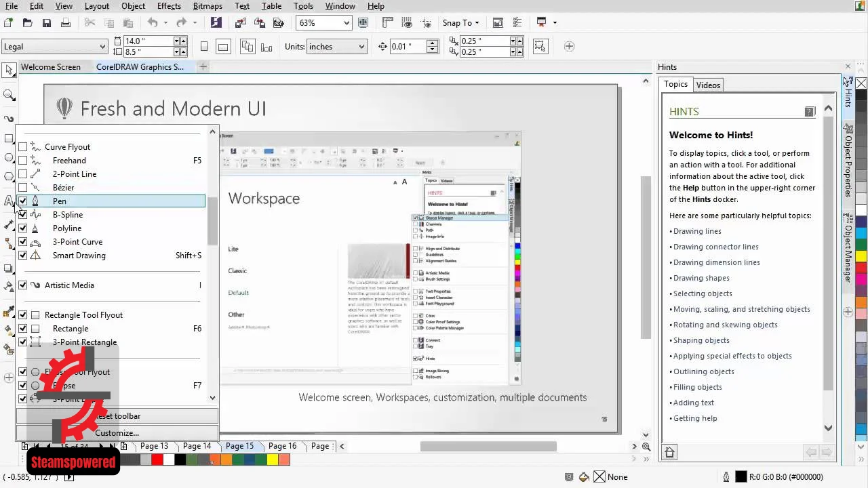
Task: Open the Layout menu
Action: point(97,6)
